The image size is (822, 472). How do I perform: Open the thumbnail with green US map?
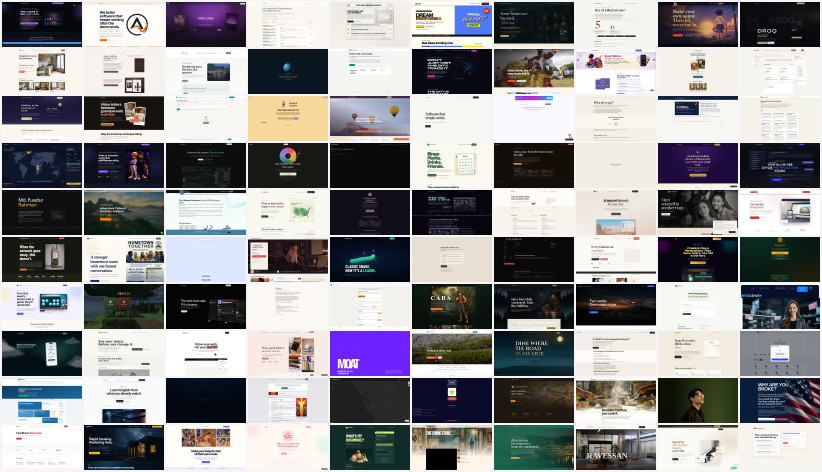288,212
